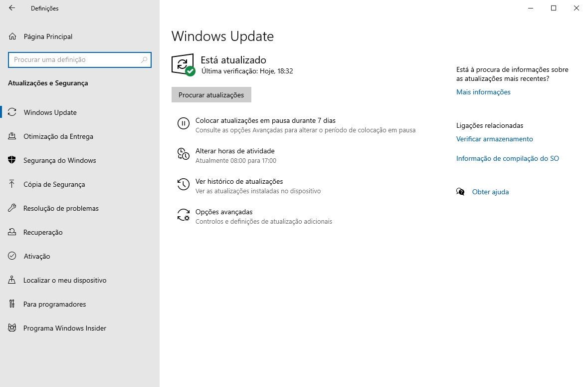Click the Windows Insider cat icon
The image size is (588, 387).
coord(12,328)
